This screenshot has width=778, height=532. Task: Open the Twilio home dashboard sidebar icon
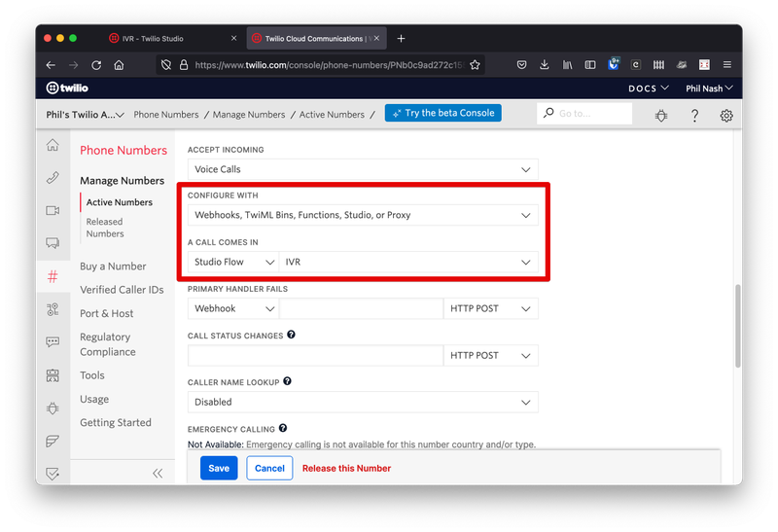pos(53,145)
